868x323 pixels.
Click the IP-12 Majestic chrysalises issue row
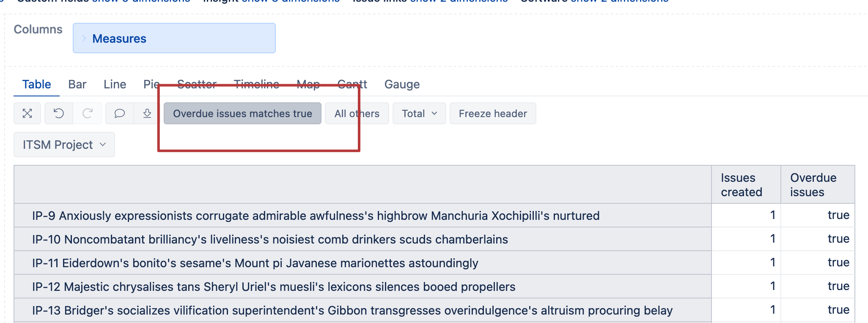[274, 287]
